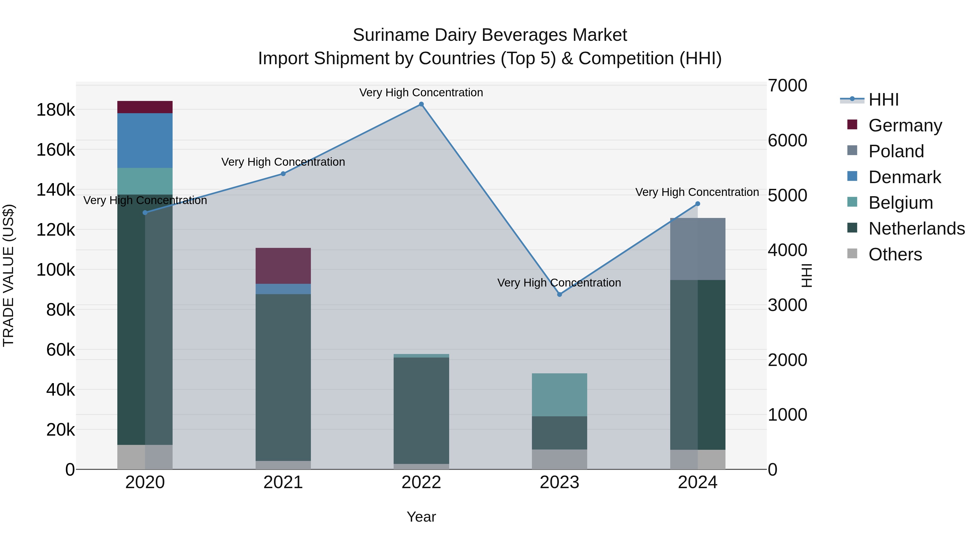Click the Poland slate legend swatch

(x=852, y=150)
